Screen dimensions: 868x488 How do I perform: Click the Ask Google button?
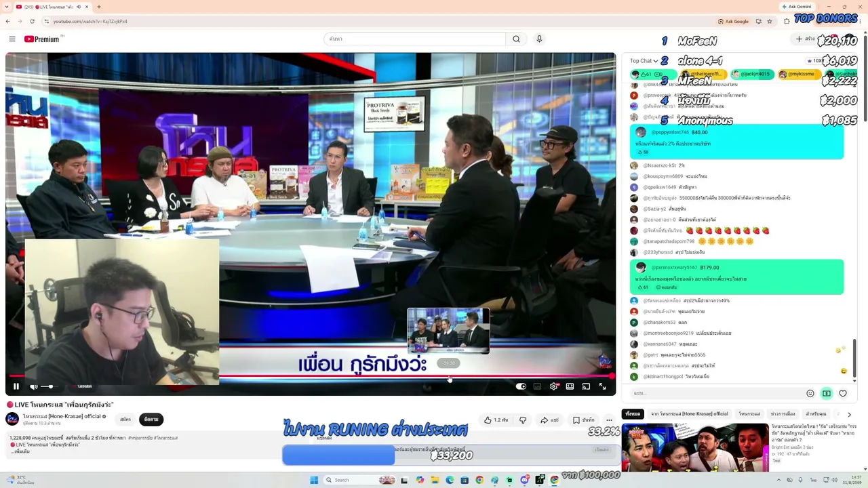(x=733, y=21)
